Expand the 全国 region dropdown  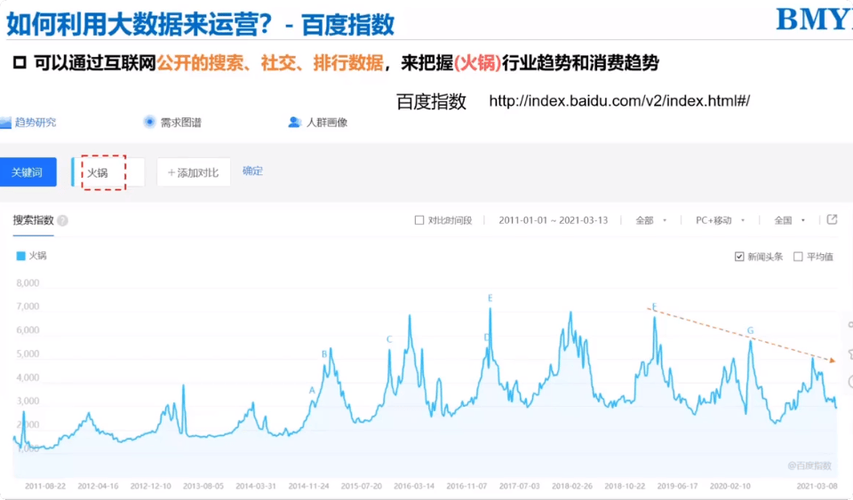pos(789,220)
